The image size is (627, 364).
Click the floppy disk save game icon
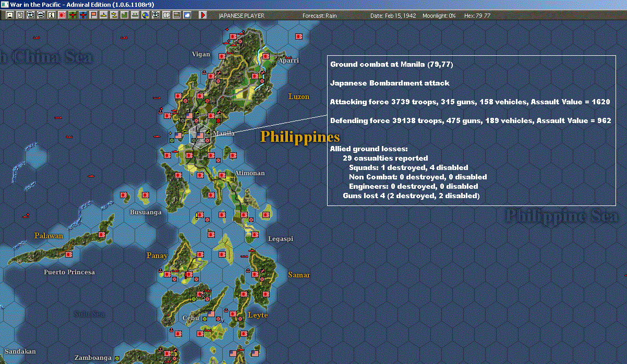(x=9, y=15)
